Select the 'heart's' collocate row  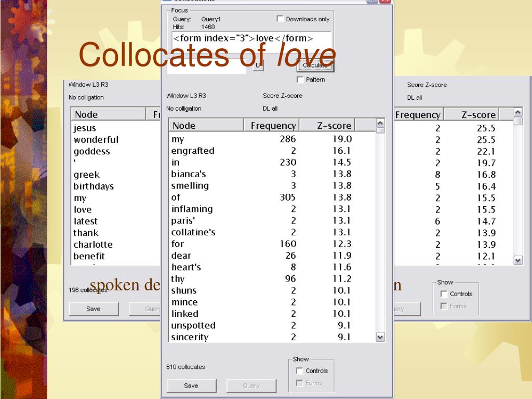pos(272,267)
